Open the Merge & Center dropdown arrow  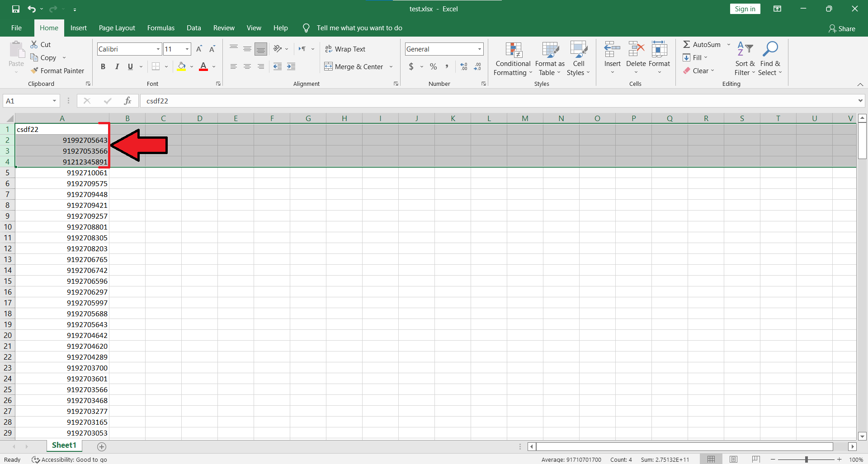click(391, 67)
